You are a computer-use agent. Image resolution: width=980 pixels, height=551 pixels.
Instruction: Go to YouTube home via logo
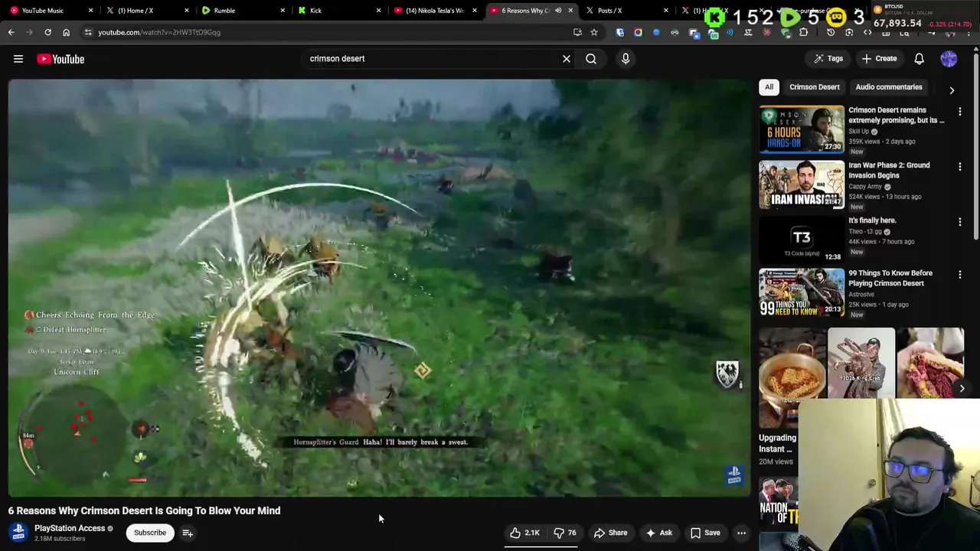(x=60, y=59)
